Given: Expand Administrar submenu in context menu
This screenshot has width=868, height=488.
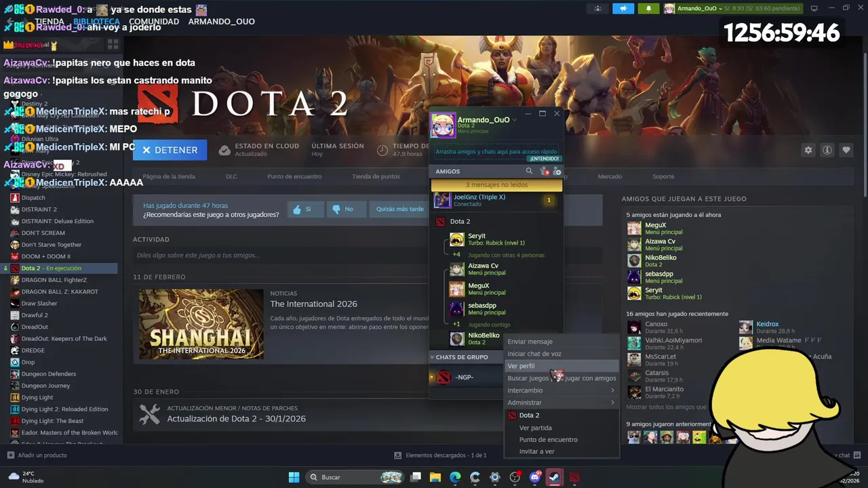Looking at the screenshot, I should pos(561,403).
